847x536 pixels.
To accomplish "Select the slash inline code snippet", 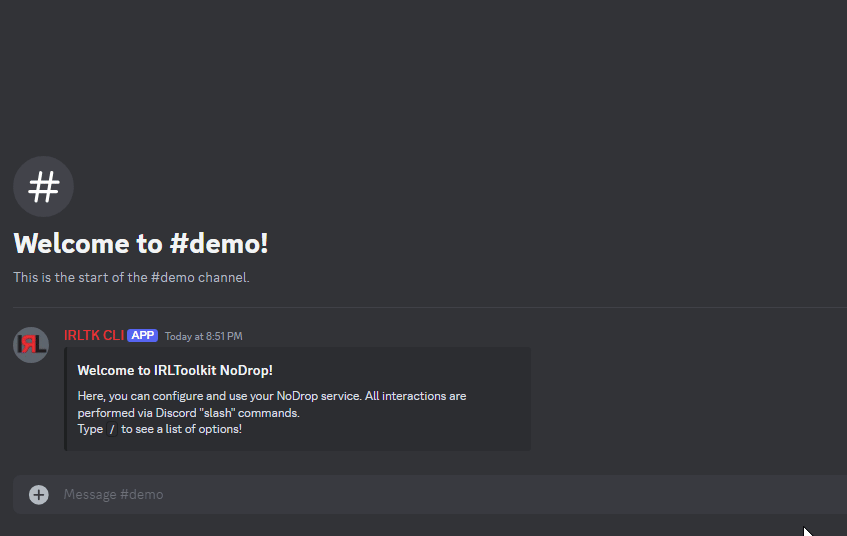I will [112, 429].
